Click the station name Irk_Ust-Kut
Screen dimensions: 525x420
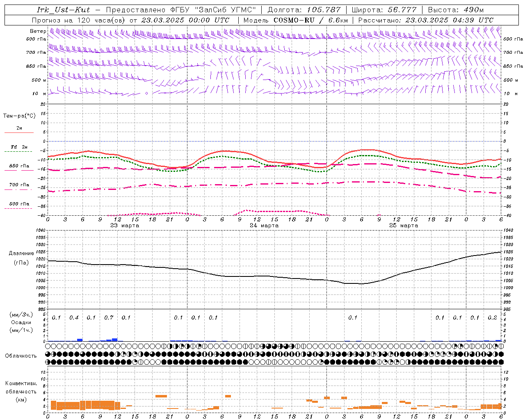tap(63, 10)
